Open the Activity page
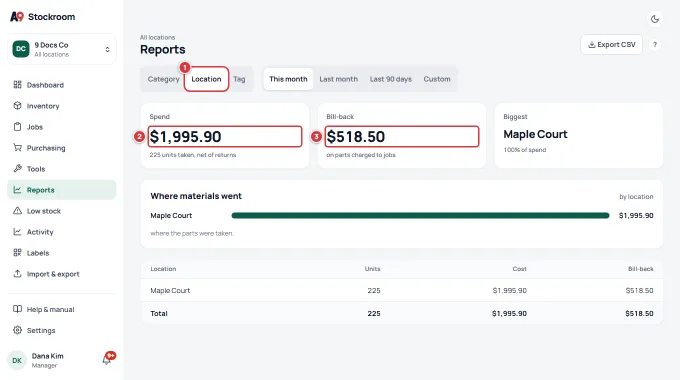 62,232
